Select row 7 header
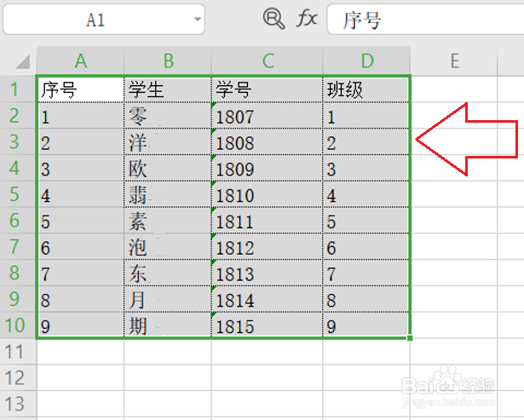Image resolution: width=524 pixels, height=420 pixels. pos(18,246)
